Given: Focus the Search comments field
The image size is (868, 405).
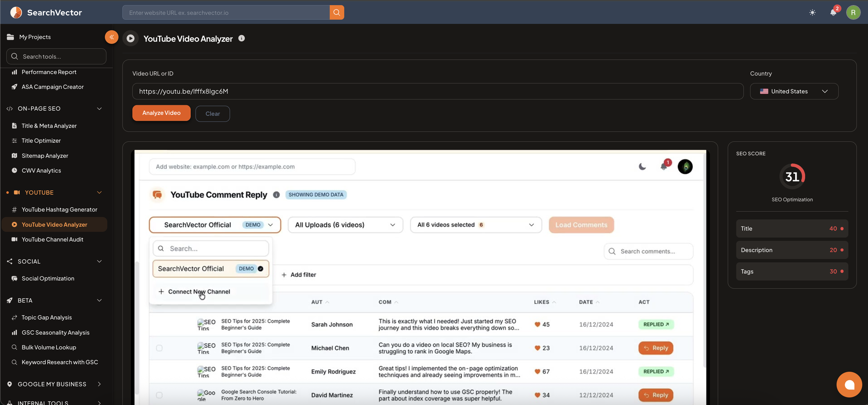Looking at the screenshot, I should tap(648, 251).
